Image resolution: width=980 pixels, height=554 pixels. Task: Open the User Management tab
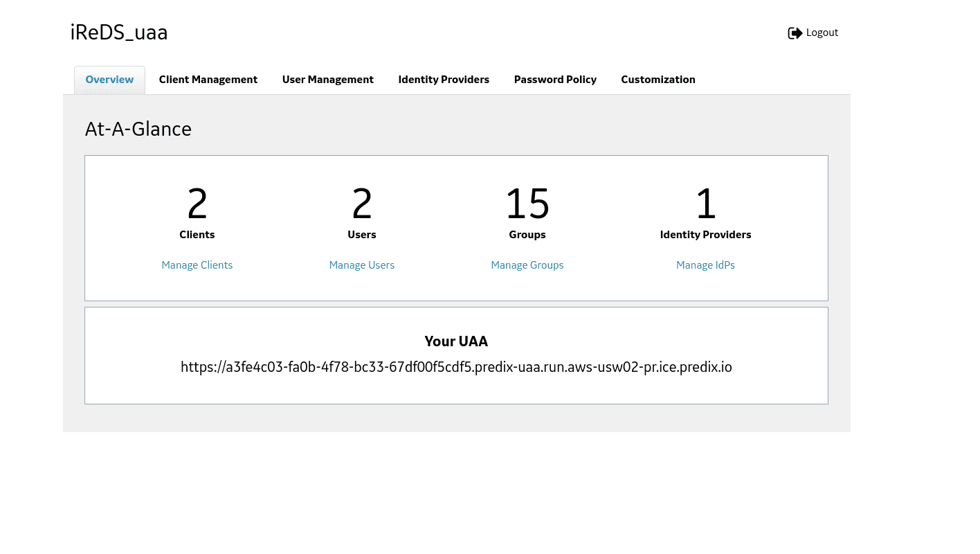pyautogui.click(x=327, y=80)
